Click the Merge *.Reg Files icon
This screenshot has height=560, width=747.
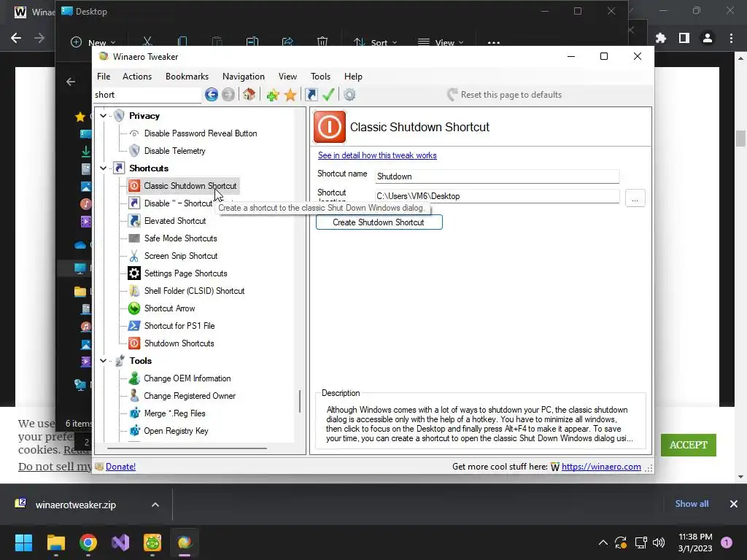tap(134, 413)
